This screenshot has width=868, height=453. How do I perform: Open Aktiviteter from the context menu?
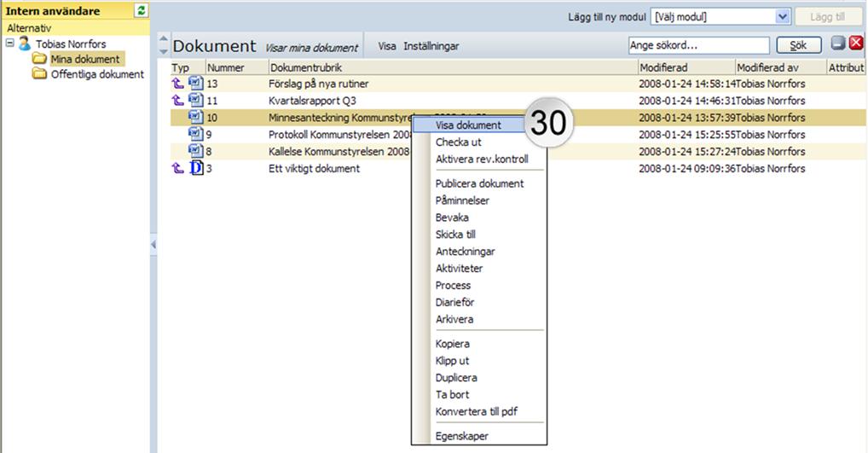click(459, 269)
